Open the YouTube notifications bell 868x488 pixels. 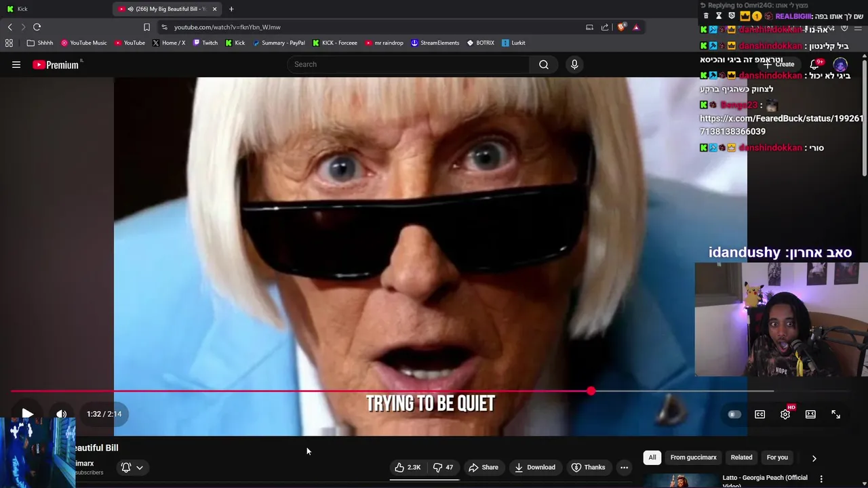pyautogui.click(x=815, y=64)
